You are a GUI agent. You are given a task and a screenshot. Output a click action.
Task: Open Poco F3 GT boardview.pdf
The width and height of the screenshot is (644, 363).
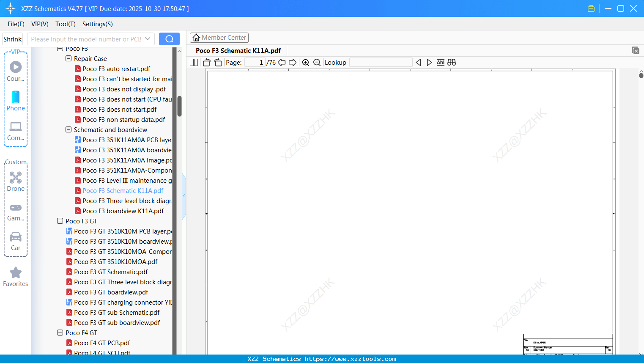coord(111,292)
